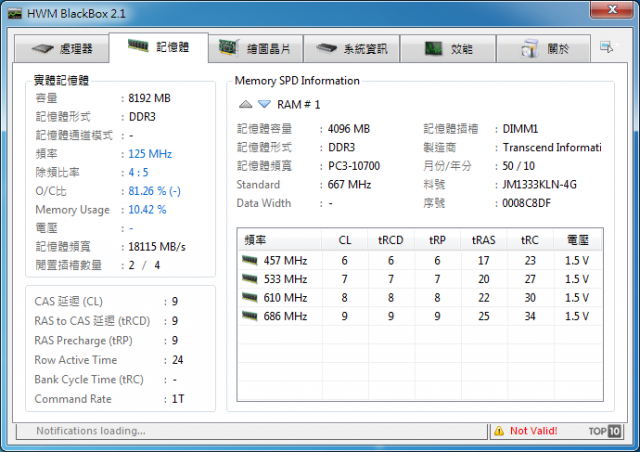Screen dimensions: 640x452
Task: Click the tRAS column header
Action: coord(484,240)
